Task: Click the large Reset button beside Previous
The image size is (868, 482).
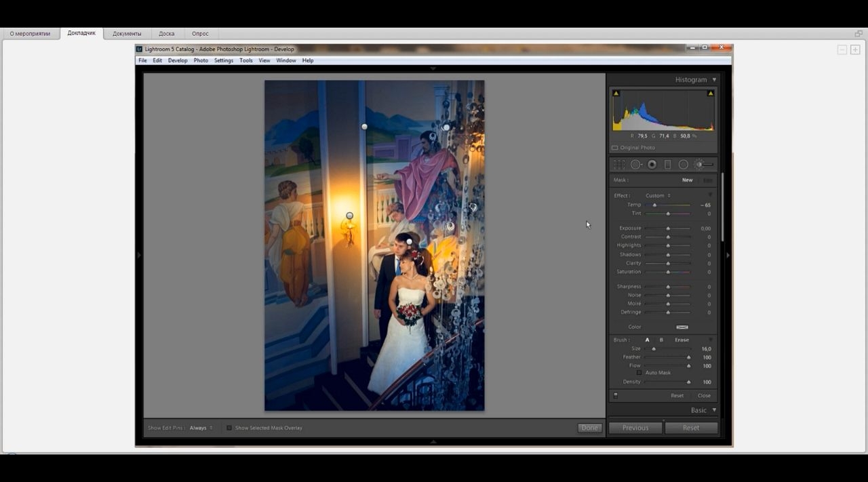Action: coord(691,428)
